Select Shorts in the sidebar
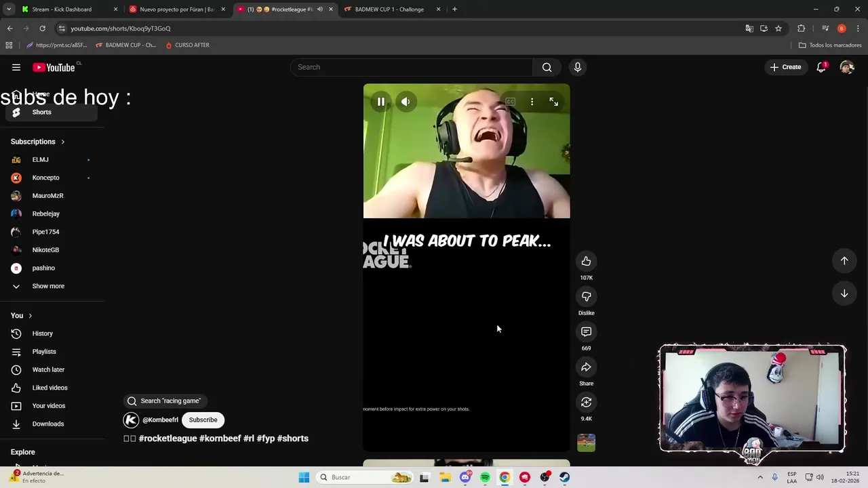This screenshot has height=488, width=868. pyautogui.click(x=52, y=113)
